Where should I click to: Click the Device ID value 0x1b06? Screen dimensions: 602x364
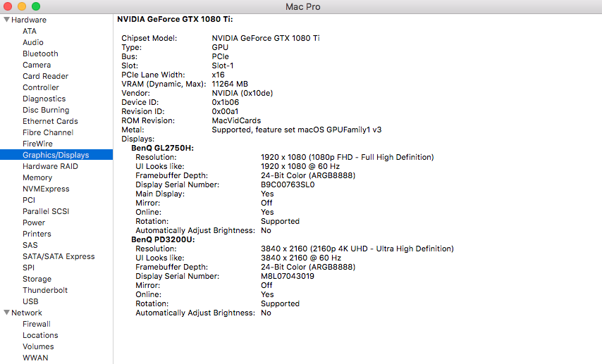[226, 102]
